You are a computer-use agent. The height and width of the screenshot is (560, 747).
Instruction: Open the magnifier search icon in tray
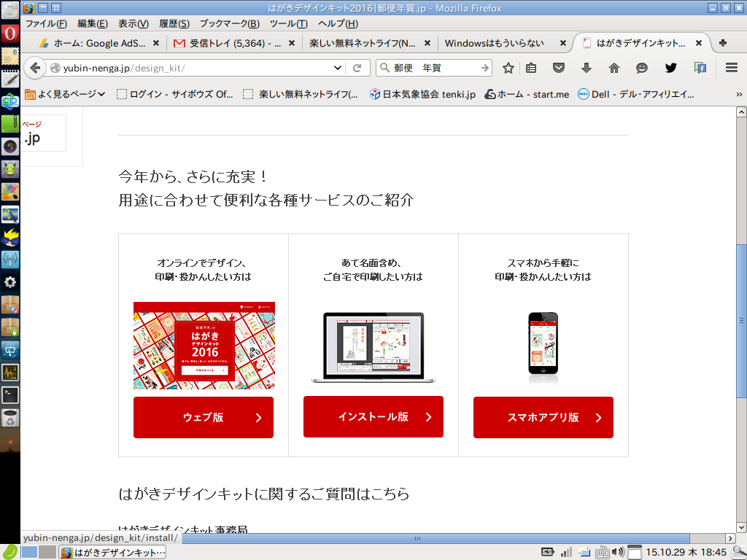(739, 553)
